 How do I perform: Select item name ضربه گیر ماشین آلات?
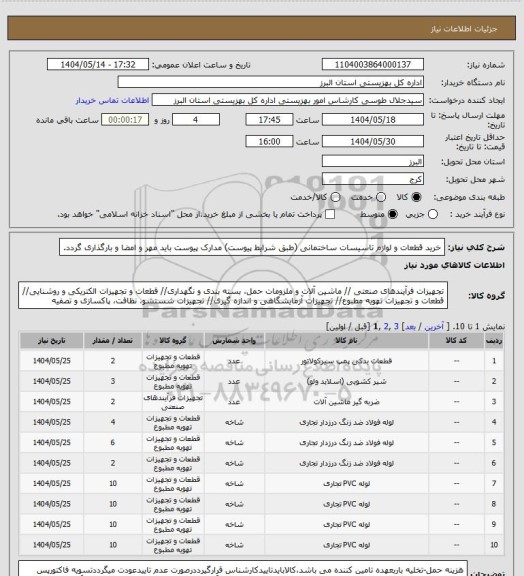coord(346,402)
